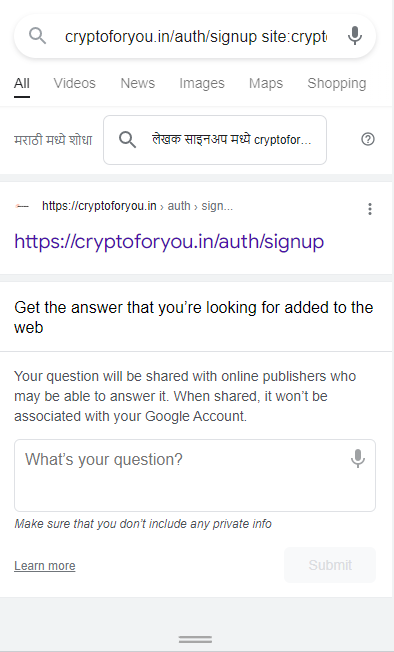Select the All results tab

(x=22, y=84)
